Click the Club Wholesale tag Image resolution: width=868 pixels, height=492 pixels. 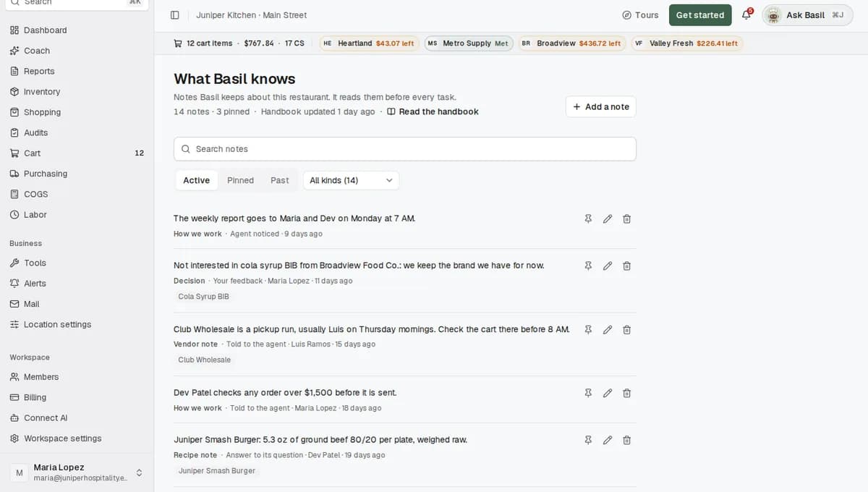click(x=205, y=360)
